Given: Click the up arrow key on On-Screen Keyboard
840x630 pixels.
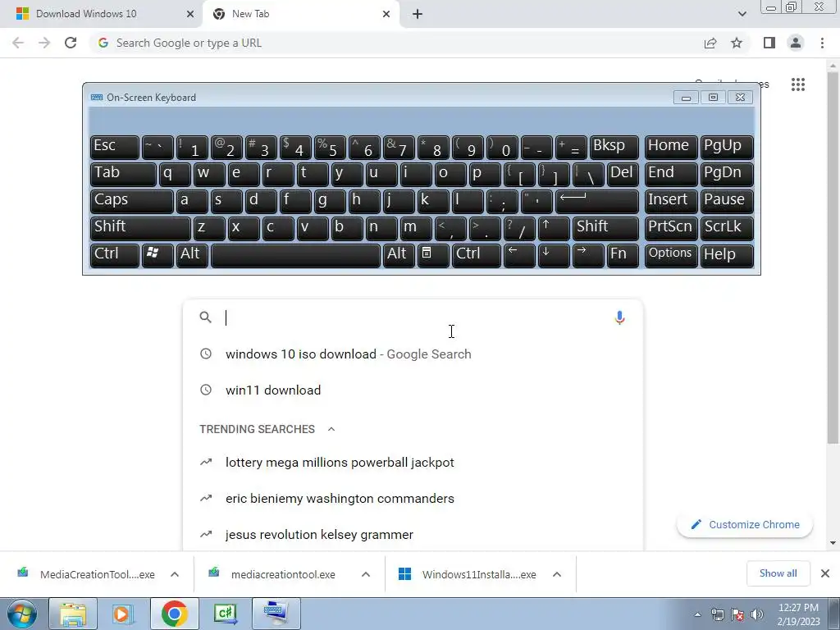Looking at the screenshot, I should coord(554,228).
